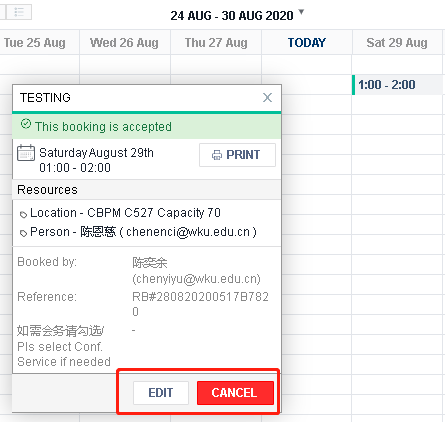
Task: Select the Tue 25 Aug column header
Action: 35,43
